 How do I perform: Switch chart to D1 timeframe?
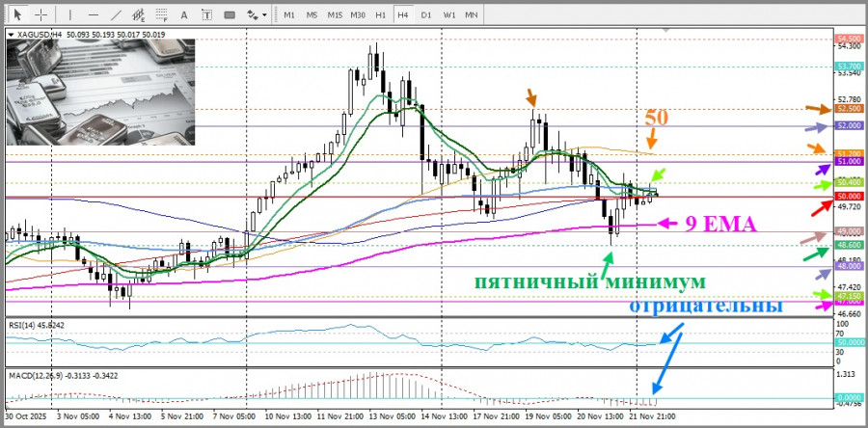click(x=426, y=14)
